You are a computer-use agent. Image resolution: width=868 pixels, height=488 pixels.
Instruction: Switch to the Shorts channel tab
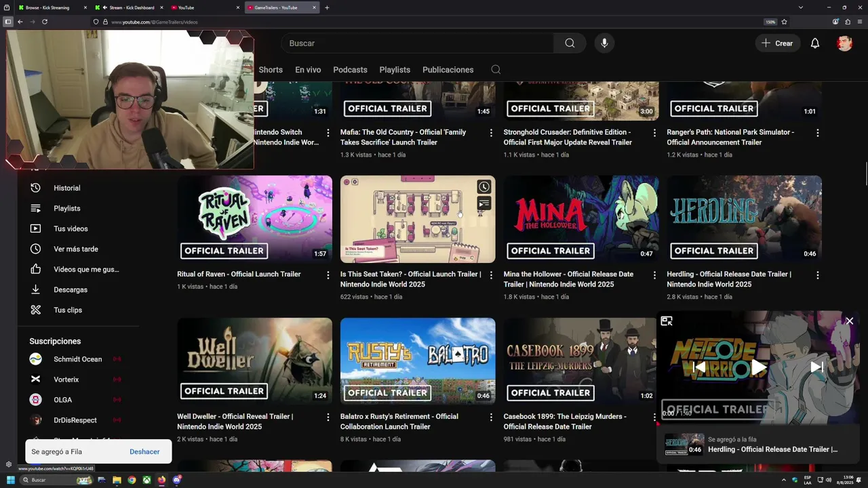[x=271, y=70]
